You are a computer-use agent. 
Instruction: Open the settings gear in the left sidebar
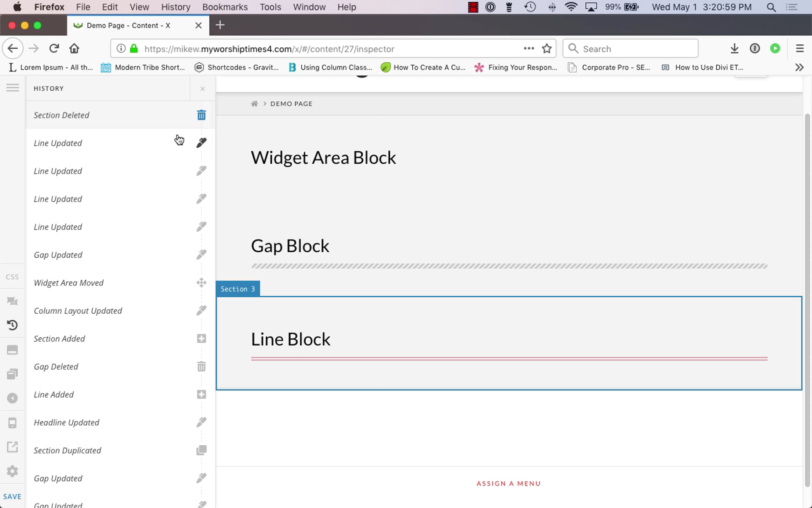12,471
